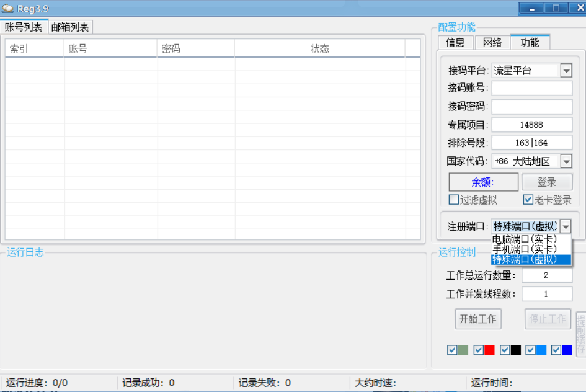Click the 工作总运行数量 number field
This screenshot has height=392, width=586.
[546, 275]
